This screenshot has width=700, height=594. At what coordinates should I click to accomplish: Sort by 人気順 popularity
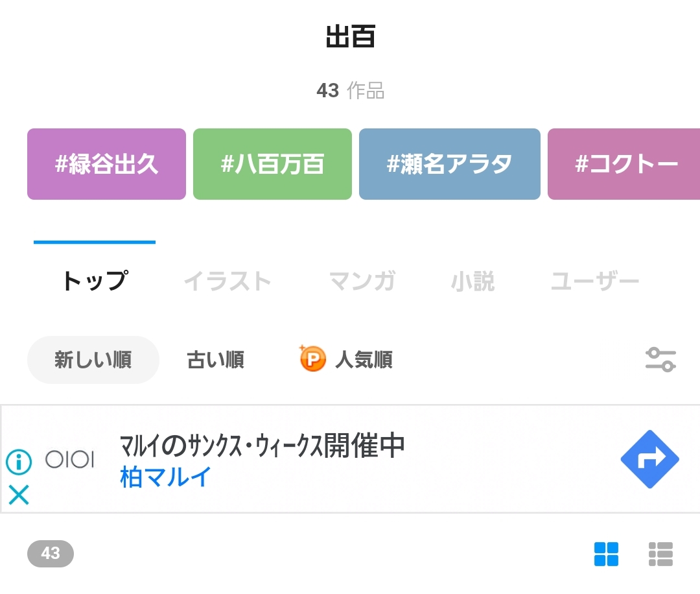pyautogui.click(x=364, y=360)
